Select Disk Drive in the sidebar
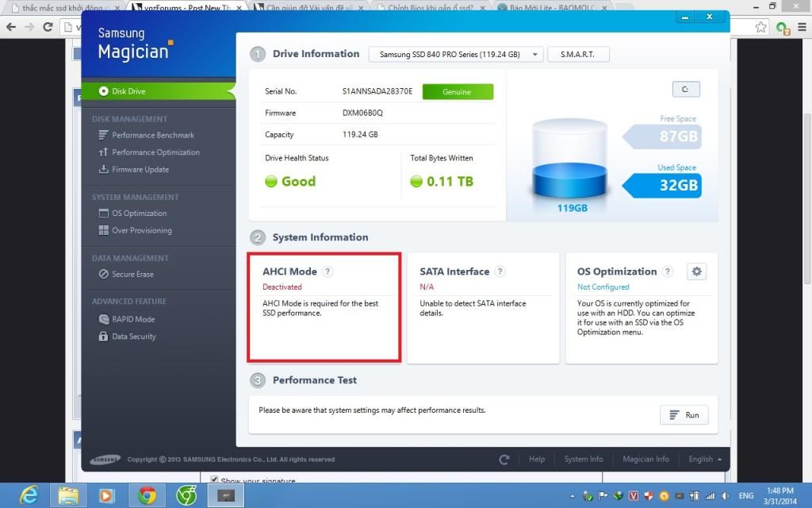 [158, 91]
